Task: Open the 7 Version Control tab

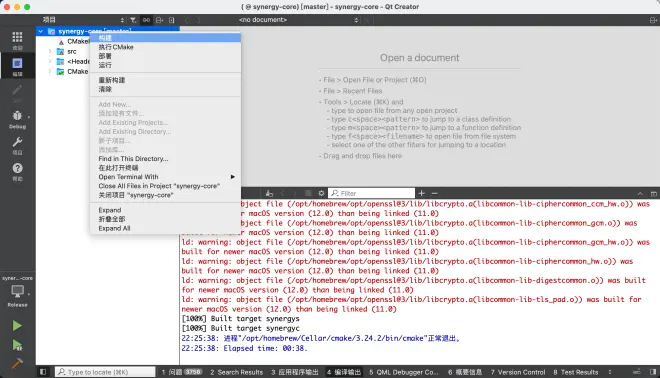Action: tap(518, 372)
